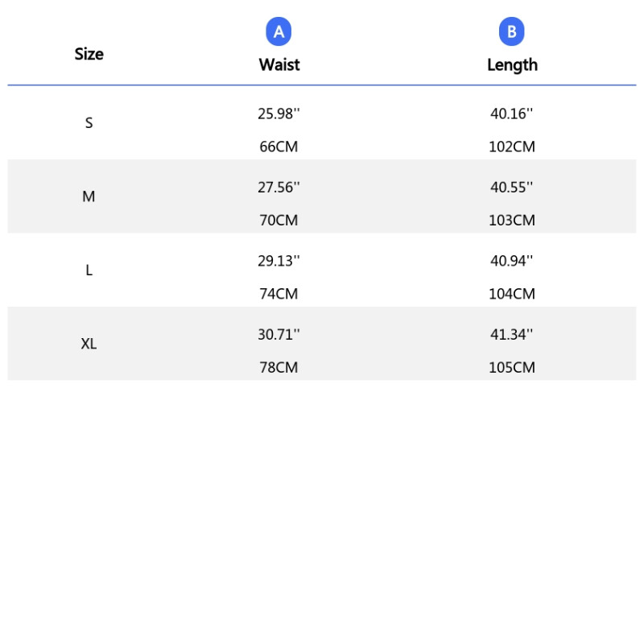Click the 104CM length value
Viewport: 644px width, 644px height.
[x=512, y=294]
